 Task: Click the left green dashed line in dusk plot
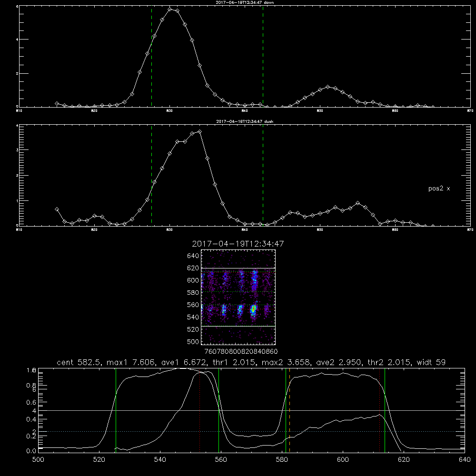151,175
